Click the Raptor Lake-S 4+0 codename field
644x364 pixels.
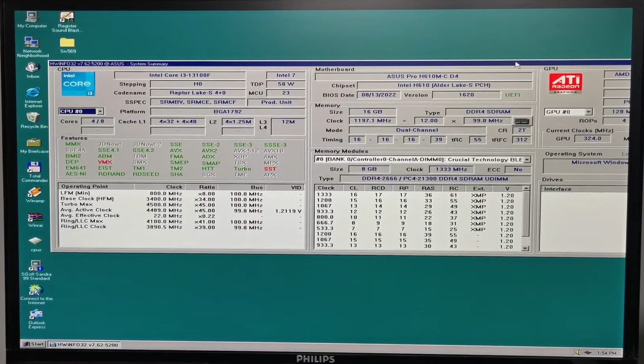(198, 93)
